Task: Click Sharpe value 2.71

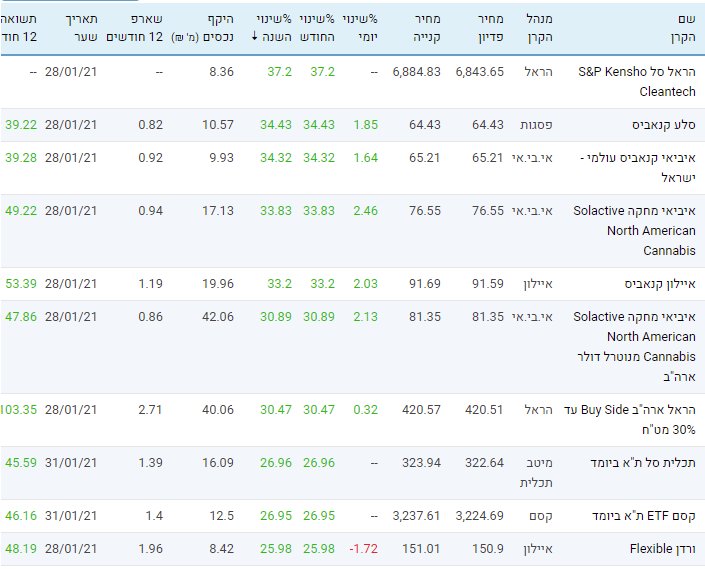Action: pyautogui.click(x=150, y=410)
